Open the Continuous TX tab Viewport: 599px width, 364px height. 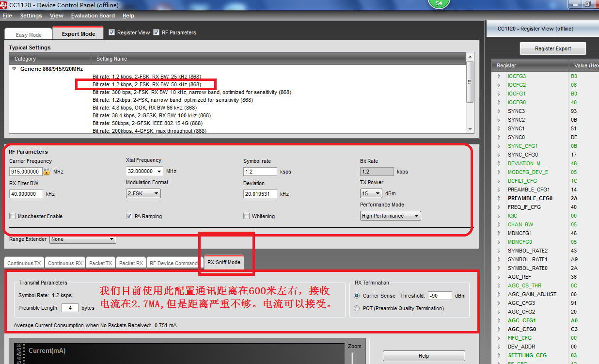[x=24, y=263]
